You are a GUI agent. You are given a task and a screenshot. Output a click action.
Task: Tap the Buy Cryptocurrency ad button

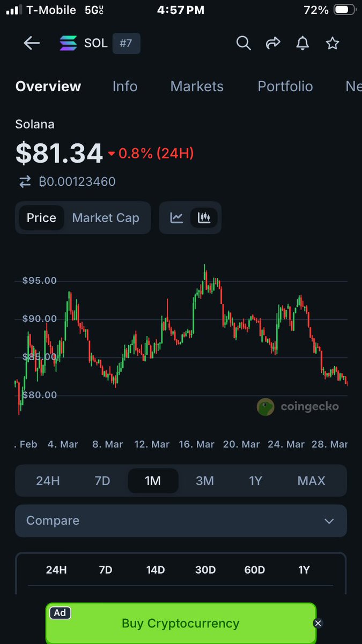click(x=181, y=623)
